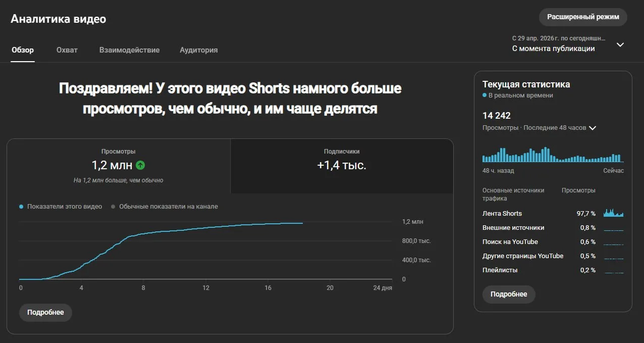Go to the Взаимодействие tab
The height and width of the screenshot is (343, 644).
[x=129, y=50]
